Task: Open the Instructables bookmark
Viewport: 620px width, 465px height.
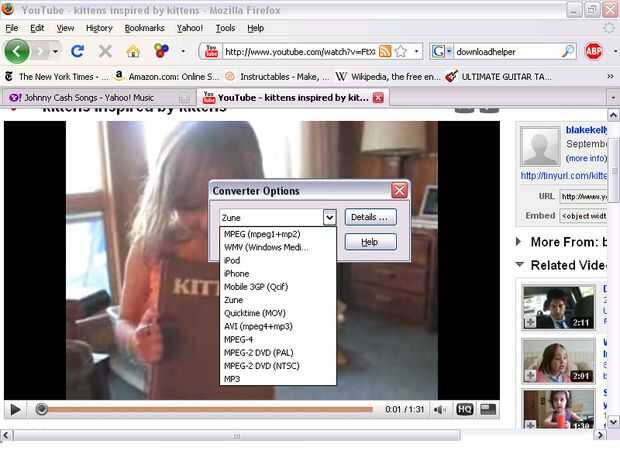Action: 277,77
